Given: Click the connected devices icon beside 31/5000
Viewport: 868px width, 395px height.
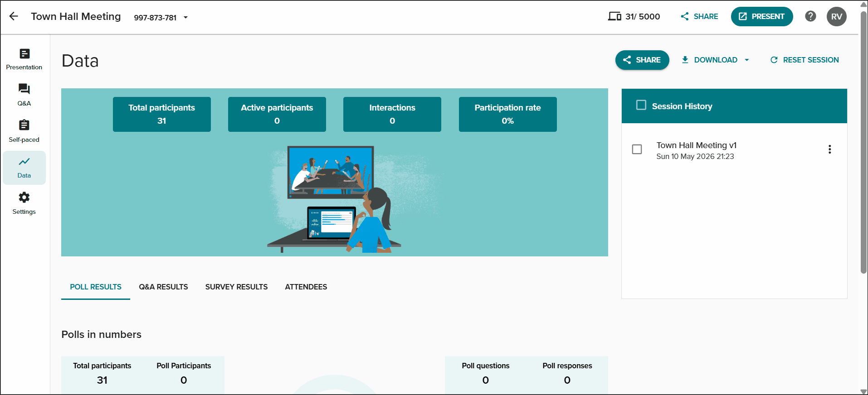Looking at the screenshot, I should tap(614, 16).
